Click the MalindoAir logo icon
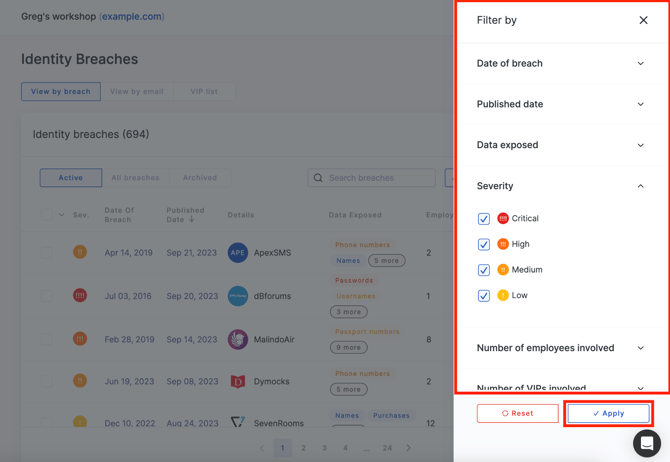Viewport: 670px width, 462px height. tap(238, 339)
